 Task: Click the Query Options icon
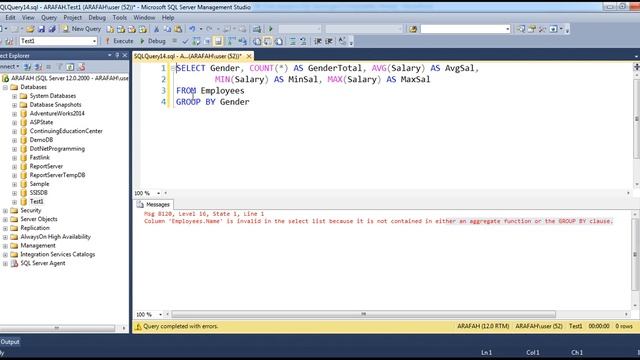pos(207,41)
